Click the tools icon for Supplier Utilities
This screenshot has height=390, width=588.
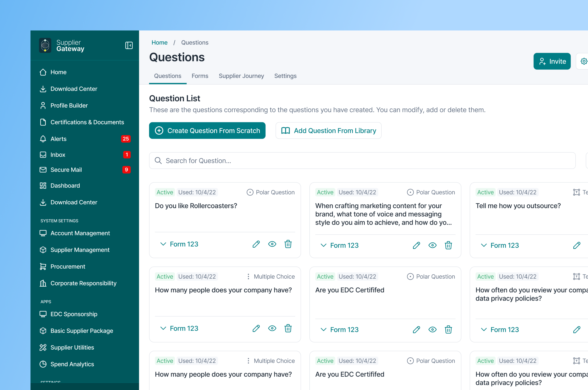pos(43,347)
